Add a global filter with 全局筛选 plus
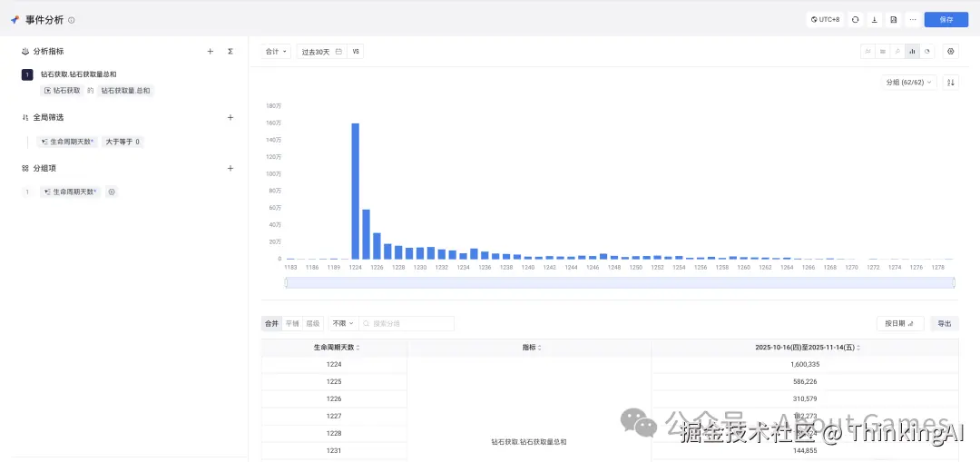The width and height of the screenshot is (980, 462). (230, 117)
